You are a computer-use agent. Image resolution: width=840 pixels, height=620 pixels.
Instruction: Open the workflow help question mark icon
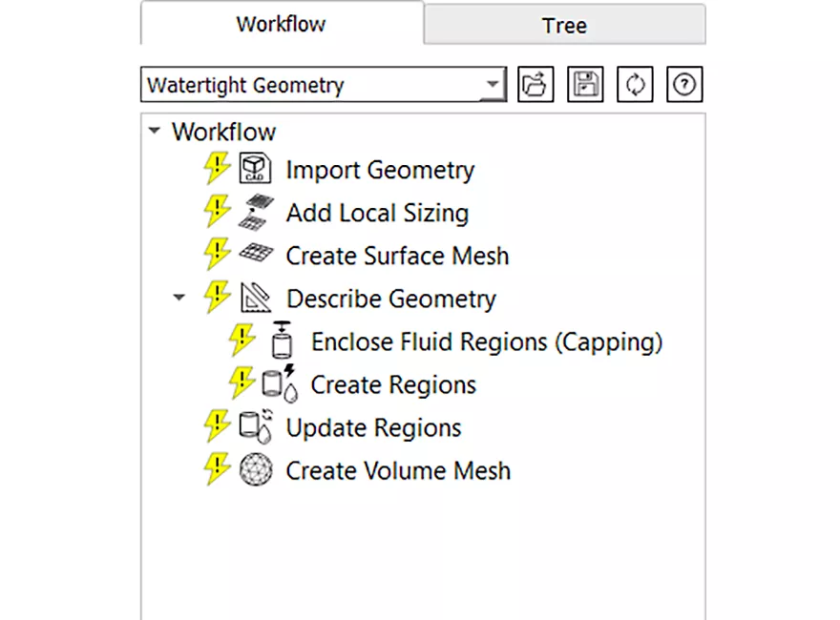pos(684,84)
